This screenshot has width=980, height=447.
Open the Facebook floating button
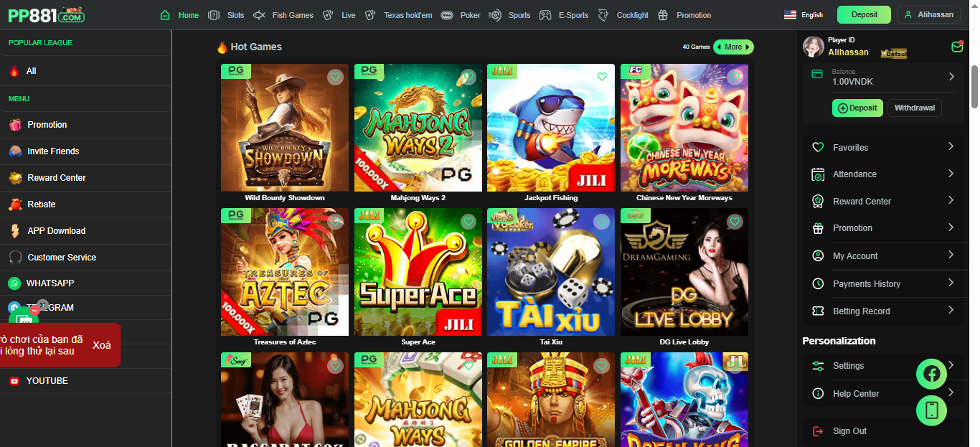pyautogui.click(x=931, y=374)
